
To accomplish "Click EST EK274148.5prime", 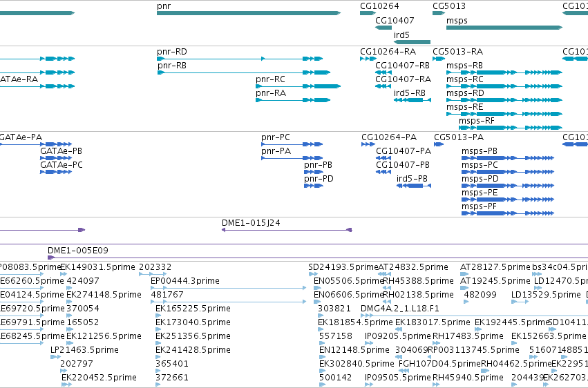I will (x=69, y=302).
